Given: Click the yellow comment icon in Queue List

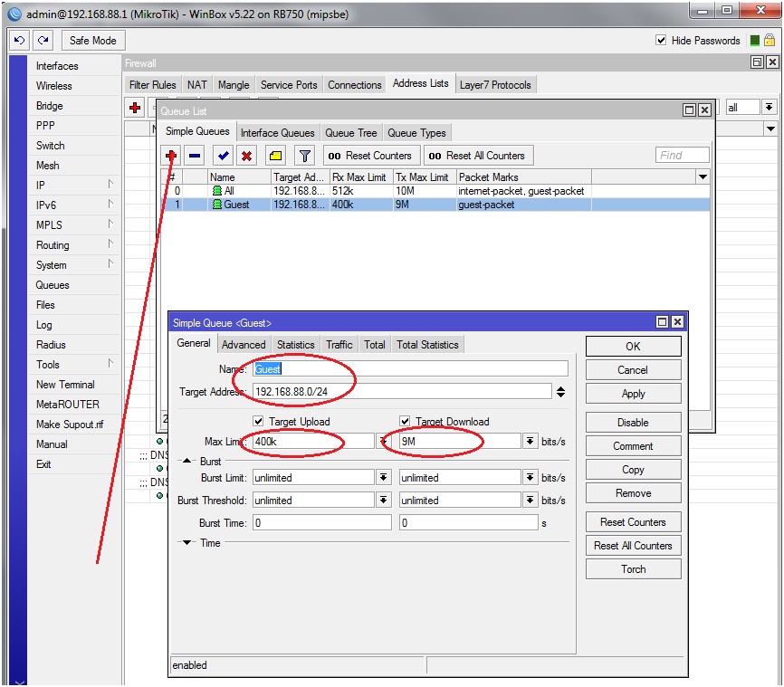Looking at the screenshot, I should coord(276,156).
